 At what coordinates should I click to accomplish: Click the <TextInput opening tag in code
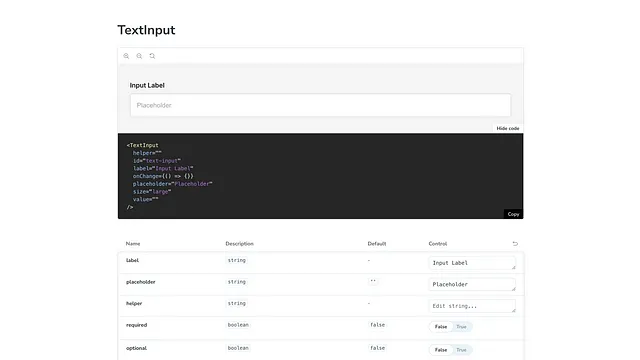pos(142,145)
